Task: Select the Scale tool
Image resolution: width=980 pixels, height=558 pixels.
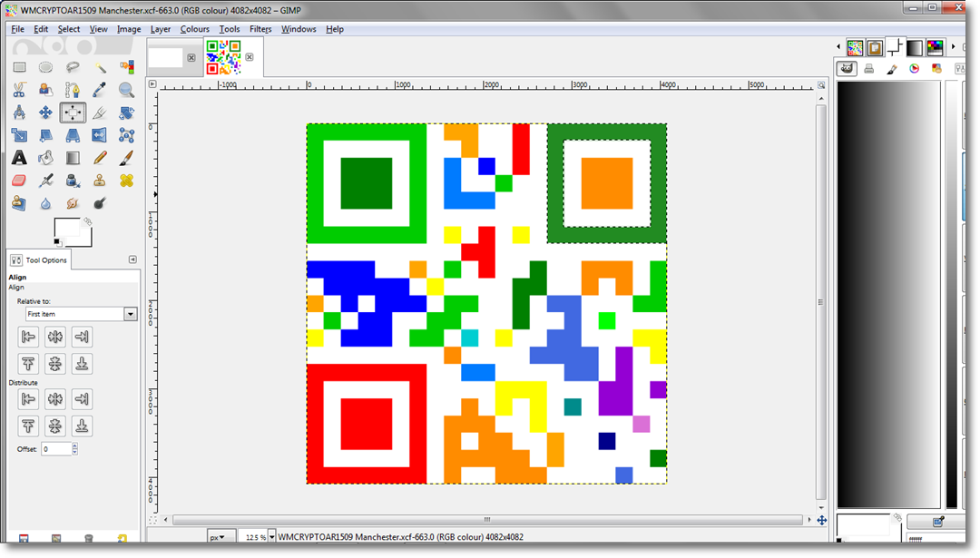Action: pyautogui.click(x=19, y=135)
